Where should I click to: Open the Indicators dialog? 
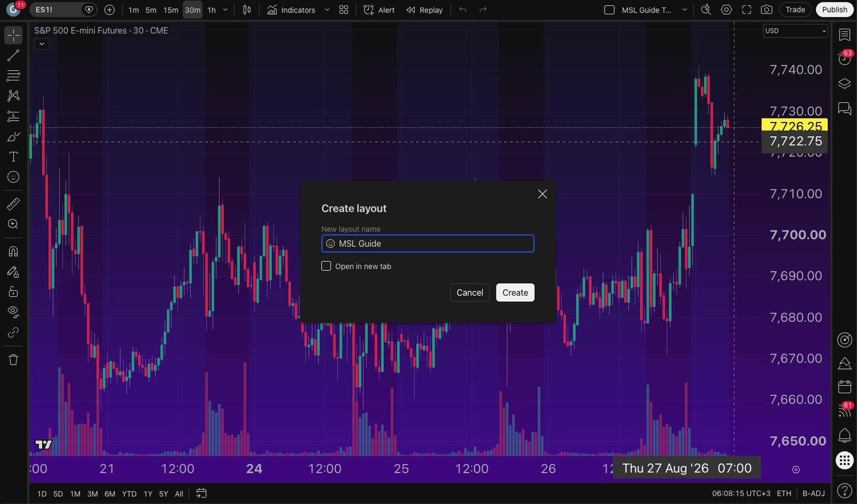(x=292, y=10)
